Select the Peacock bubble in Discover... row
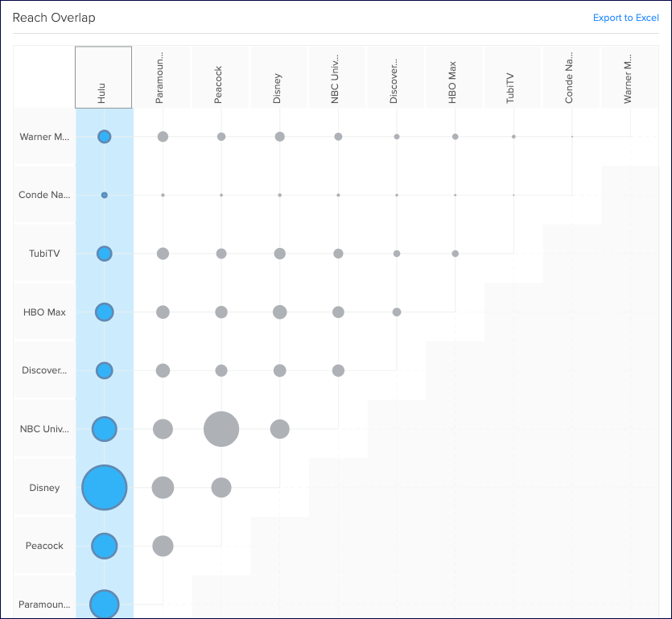The width and height of the screenshot is (672, 619). pos(221,370)
